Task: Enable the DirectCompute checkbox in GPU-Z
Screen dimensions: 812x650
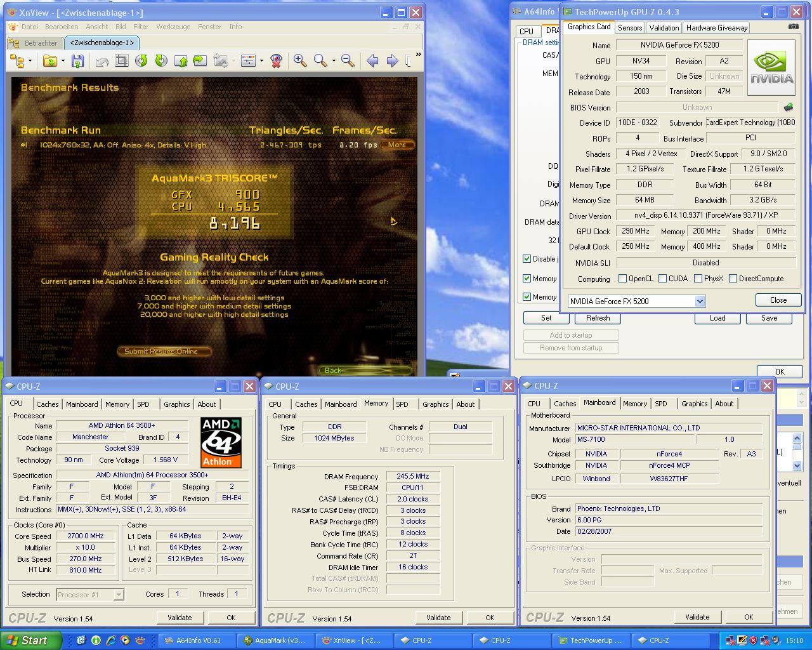Action: coord(733,279)
